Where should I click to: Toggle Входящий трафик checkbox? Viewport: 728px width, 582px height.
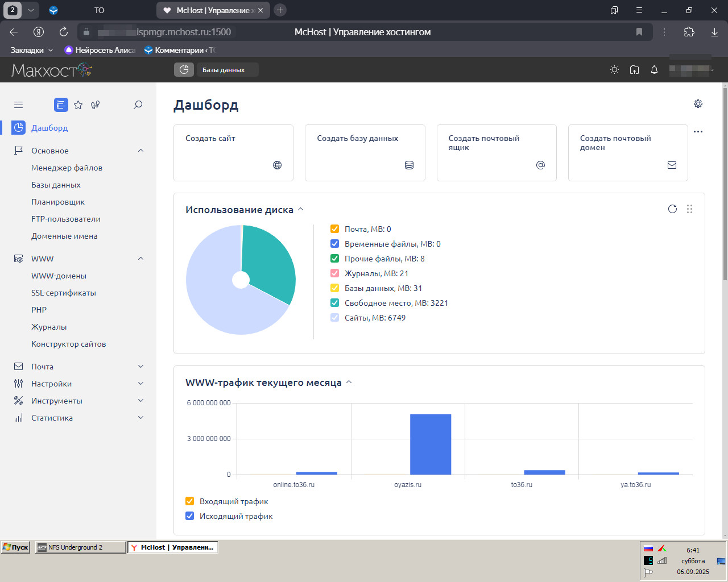[190, 501]
